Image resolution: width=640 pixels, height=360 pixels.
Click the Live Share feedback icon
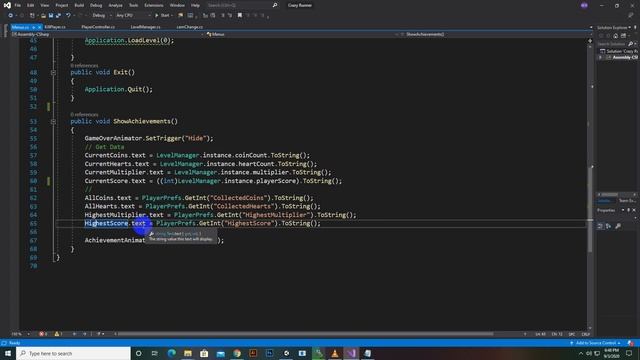[x=631, y=16]
